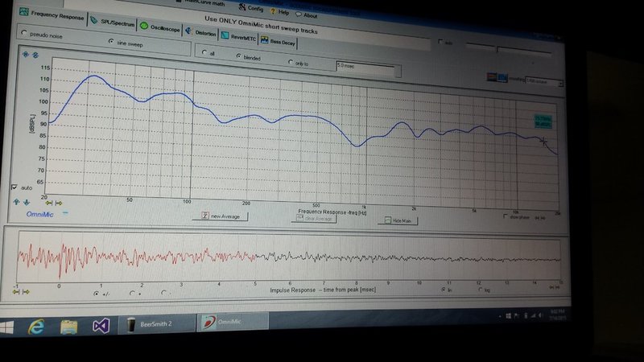This screenshot has height=362, width=644.
Task: Click the right frequency-range arrow under the graph
Action: (x=59, y=204)
